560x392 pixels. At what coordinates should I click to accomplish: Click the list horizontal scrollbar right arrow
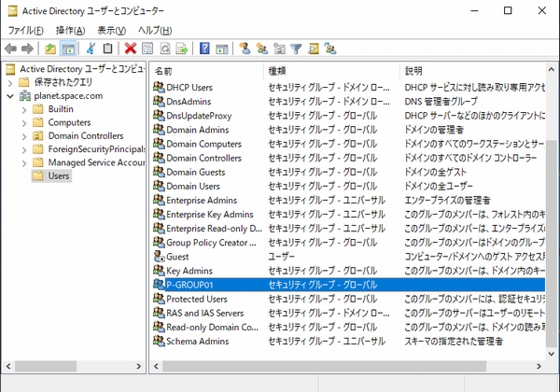point(539,366)
